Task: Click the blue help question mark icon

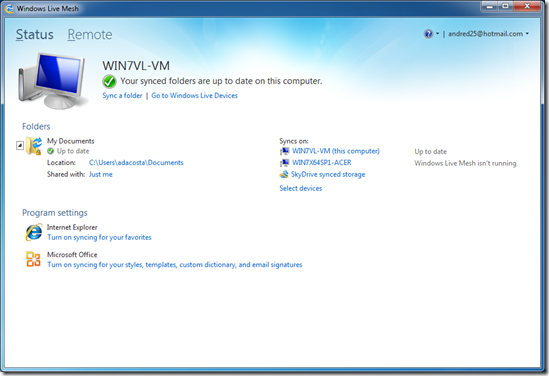Action: (x=428, y=34)
